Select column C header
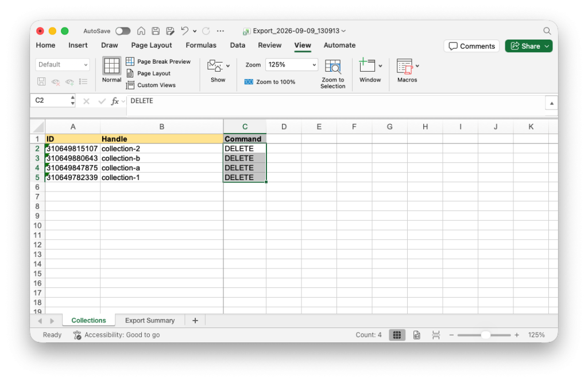This screenshot has height=382, width=588. [x=245, y=127]
